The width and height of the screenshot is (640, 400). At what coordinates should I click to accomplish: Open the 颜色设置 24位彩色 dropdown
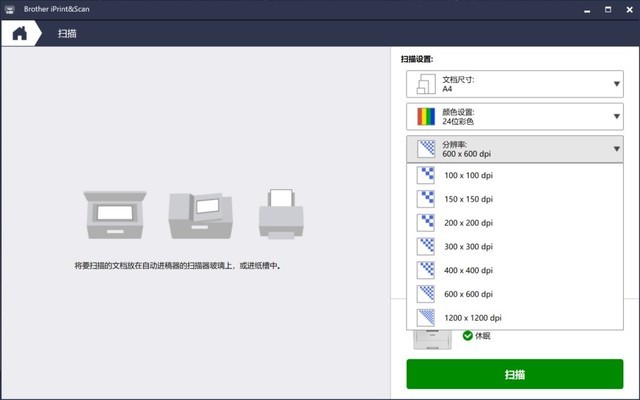click(x=515, y=117)
